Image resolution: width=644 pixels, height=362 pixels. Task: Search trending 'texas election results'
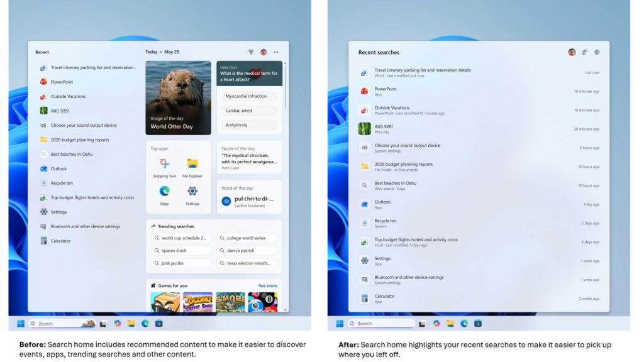[x=247, y=263]
